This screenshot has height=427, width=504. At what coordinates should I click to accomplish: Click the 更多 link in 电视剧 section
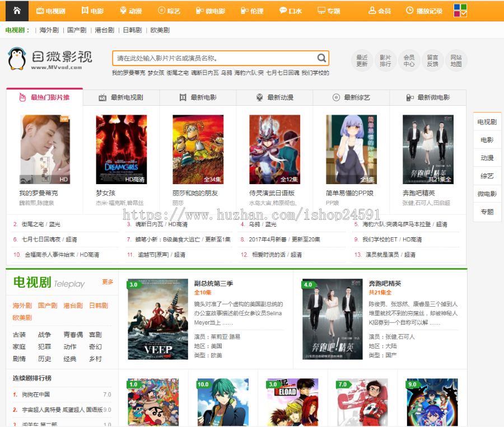coord(108,282)
